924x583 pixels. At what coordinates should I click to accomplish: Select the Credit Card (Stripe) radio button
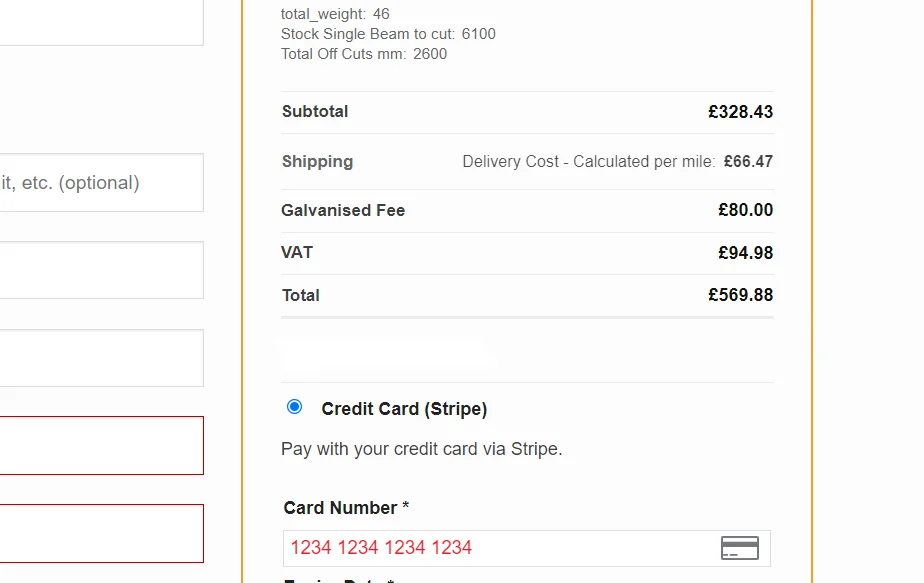tap(294, 407)
